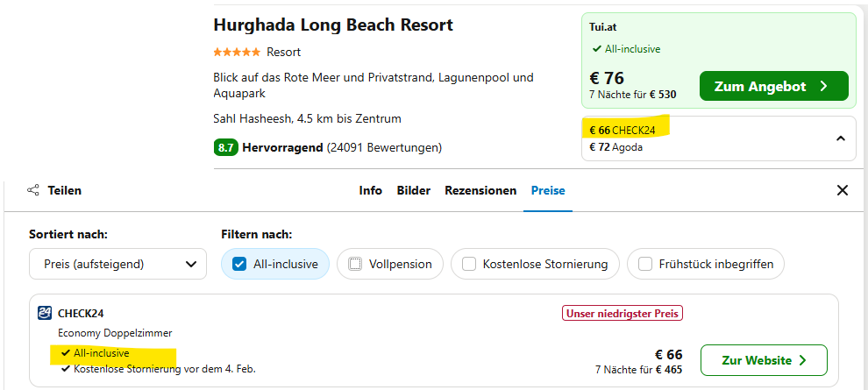
Task: Switch to the Info tab
Action: pos(370,190)
